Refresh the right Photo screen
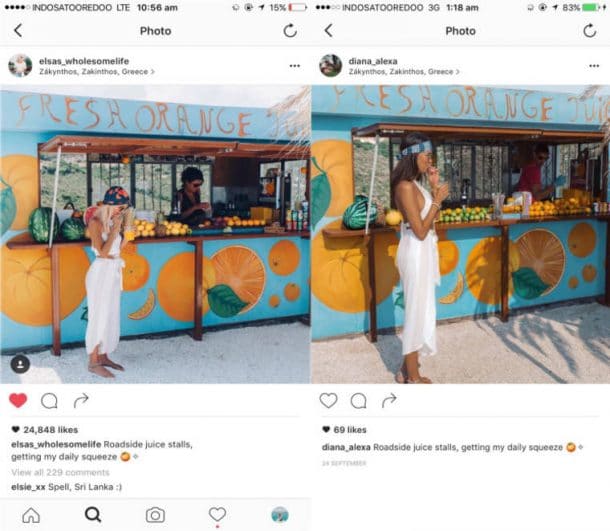This screenshot has width=610, height=531. click(x=590, y=30)
